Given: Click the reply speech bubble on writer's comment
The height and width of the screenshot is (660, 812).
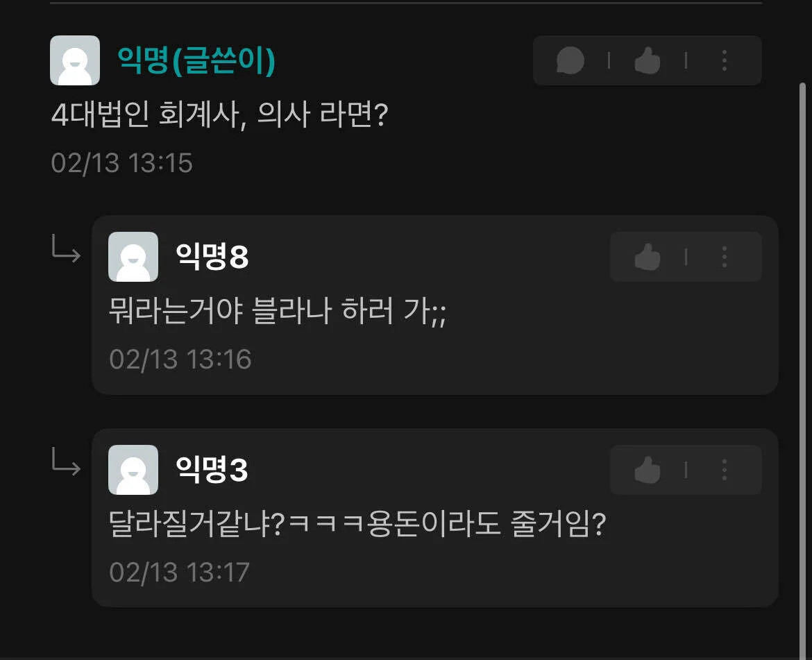Looking at the screenshot, I should pos(570,60).
